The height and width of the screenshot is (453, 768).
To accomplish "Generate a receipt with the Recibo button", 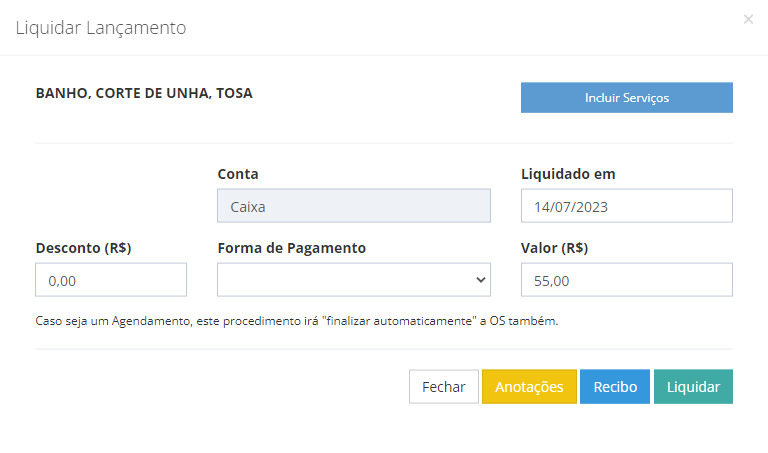I will (615, 386).
